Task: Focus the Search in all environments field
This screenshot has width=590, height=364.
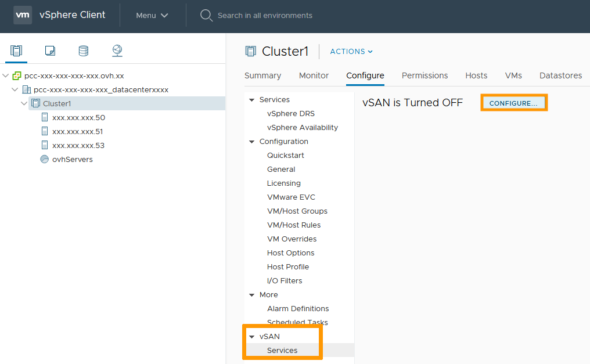Action: pyautogui.click(x=265, y=16)
